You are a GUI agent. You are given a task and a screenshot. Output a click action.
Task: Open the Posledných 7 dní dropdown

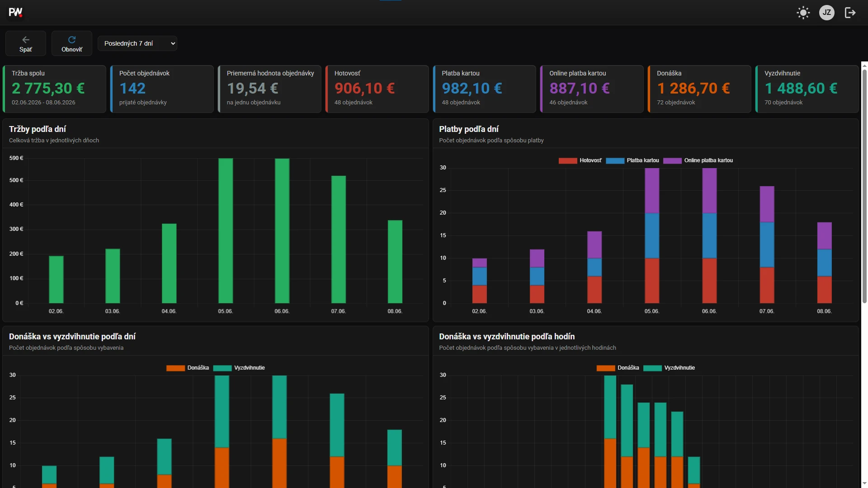tap(137, 43)
